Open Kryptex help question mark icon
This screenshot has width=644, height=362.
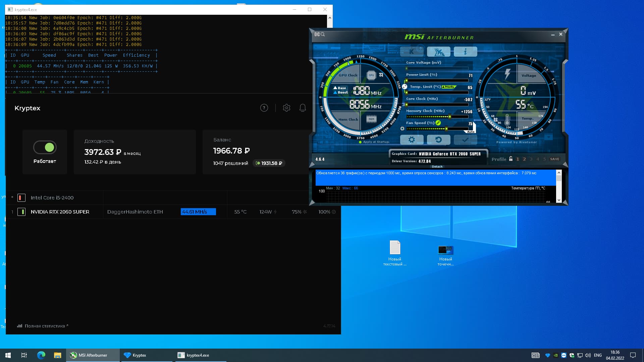[x=264, y=108]
